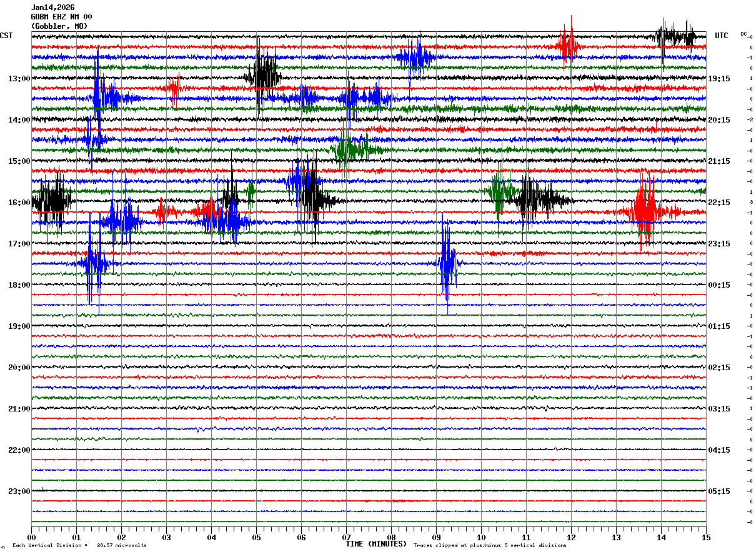This screenshot has height=554, width=756.
Task: Select the 13:00 CST time marker
Action: pyautogui.click(x=19, y=79)
